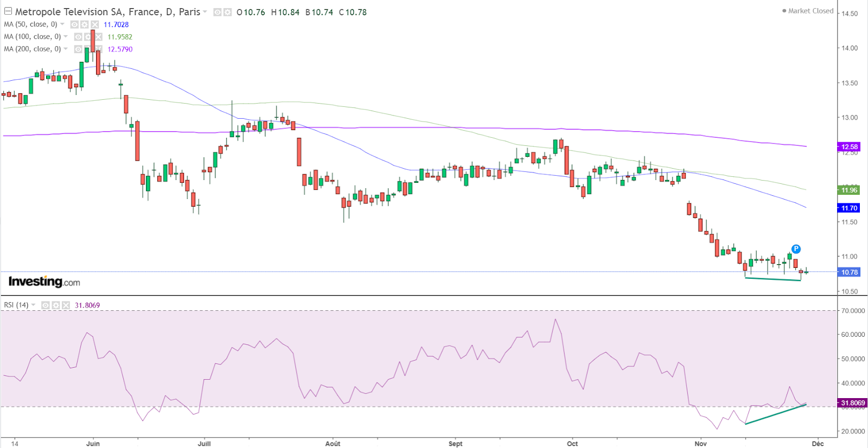The width and height of the screenshot is (868, 448).
Task: Click the MA (100, close, 0) legend label
Action: (x=32, y=37)
